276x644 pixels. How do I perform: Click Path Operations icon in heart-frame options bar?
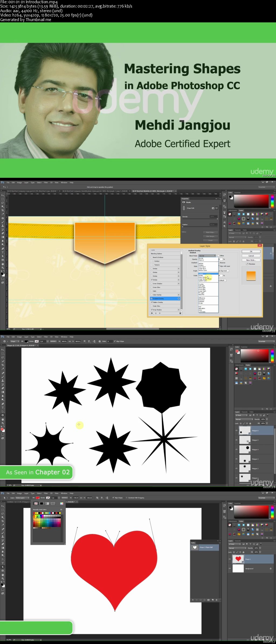pyautogui.click(x=97, y=498)
